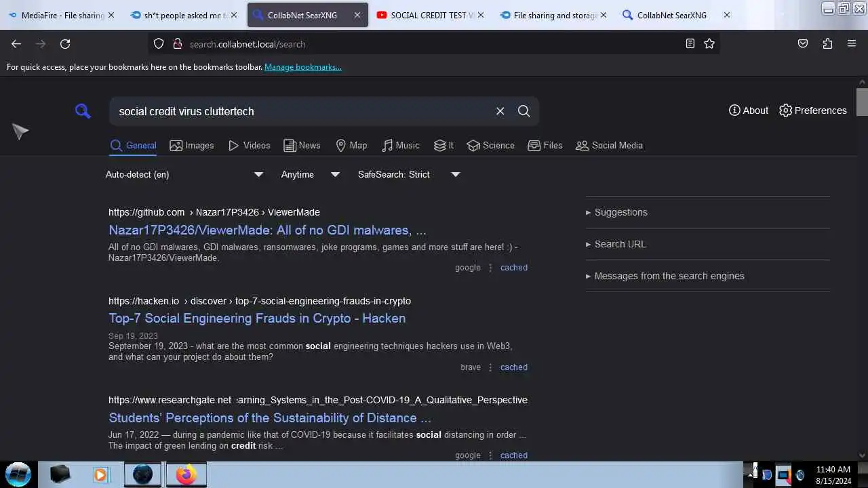Close the active CollabNet SearXNG tab

[357, 15]
